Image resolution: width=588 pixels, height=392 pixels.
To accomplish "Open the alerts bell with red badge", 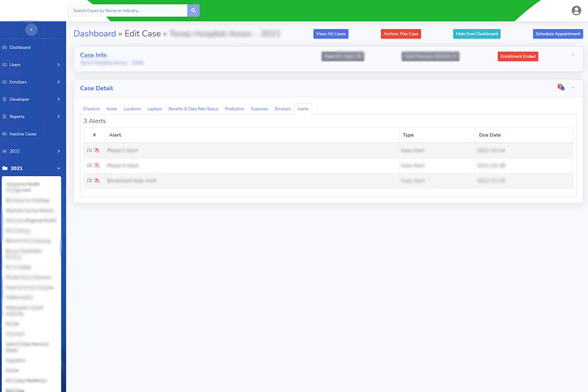I will tap(561, 87).
